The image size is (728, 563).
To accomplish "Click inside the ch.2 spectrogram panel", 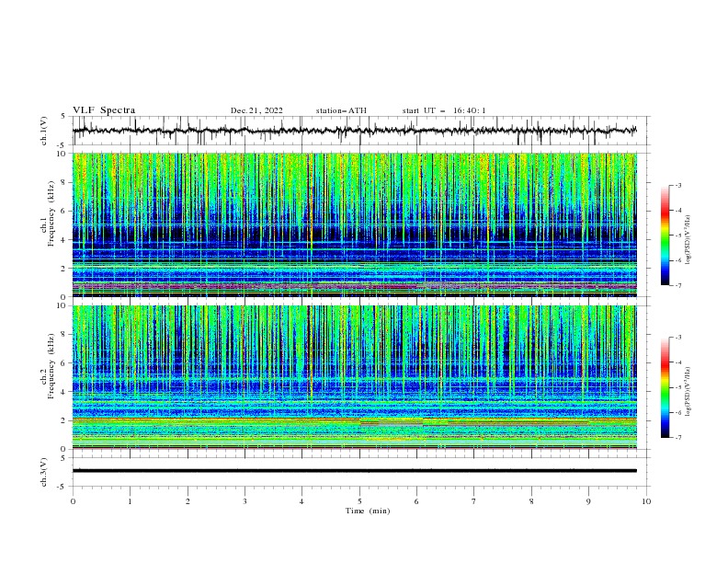I will pyautogui.click(x=355, y=377).
